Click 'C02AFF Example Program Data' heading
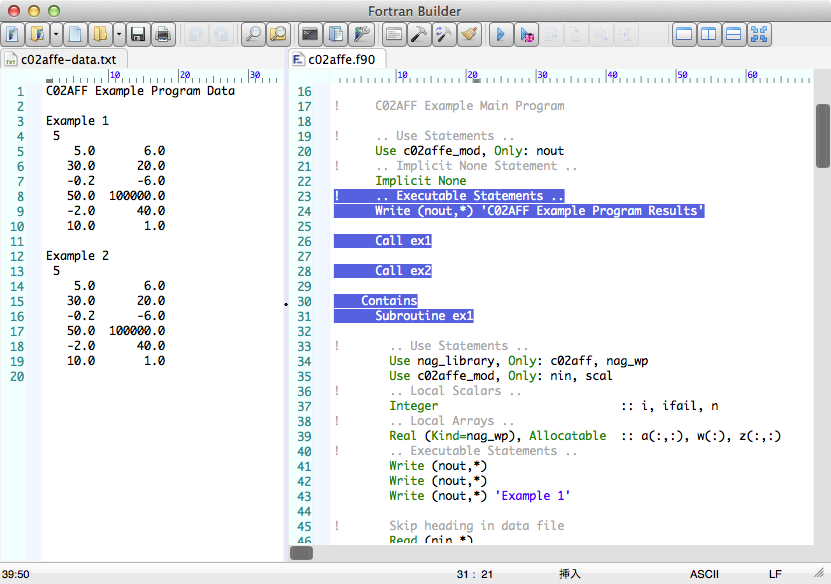Screen dimensions: 831x584 point(140,91)
